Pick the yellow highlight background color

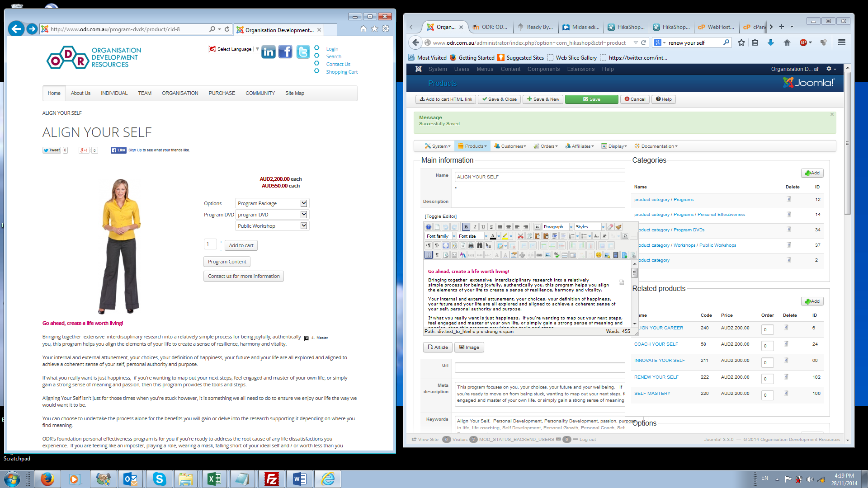[x=505, y=236]
